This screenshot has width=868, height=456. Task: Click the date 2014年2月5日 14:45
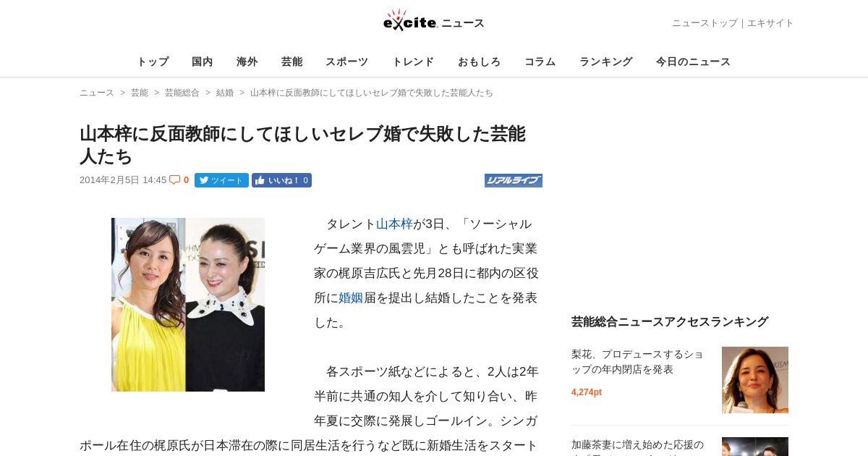pos(123,180)
